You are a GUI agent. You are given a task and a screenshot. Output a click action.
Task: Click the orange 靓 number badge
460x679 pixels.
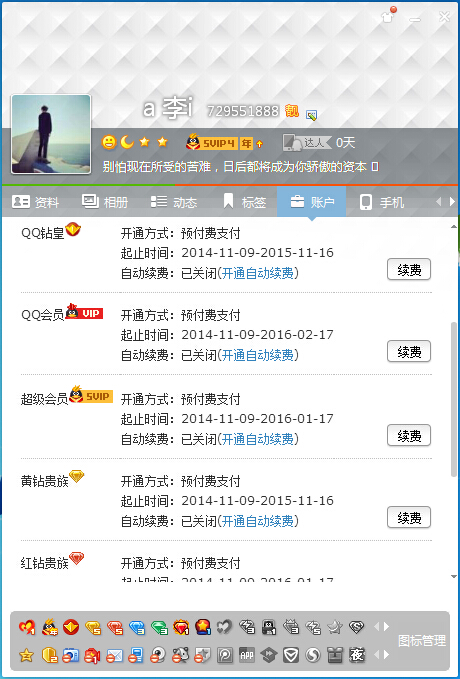(x=292, y=111)
